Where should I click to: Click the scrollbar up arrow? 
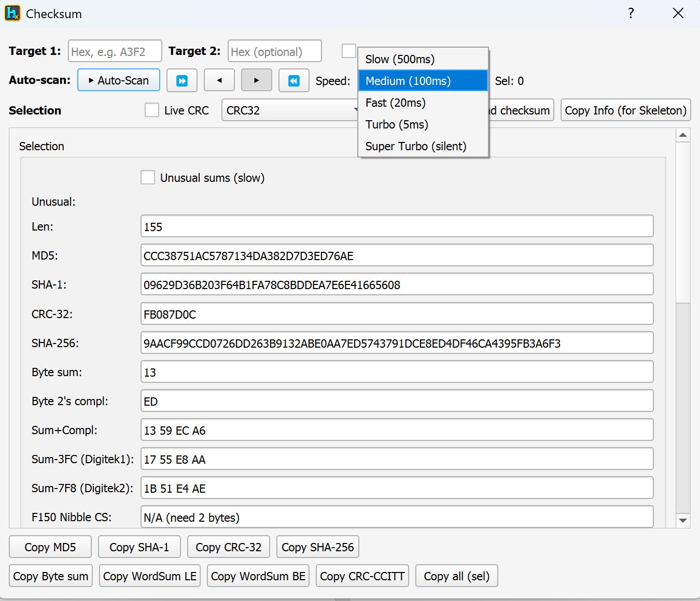coord(683,135)
